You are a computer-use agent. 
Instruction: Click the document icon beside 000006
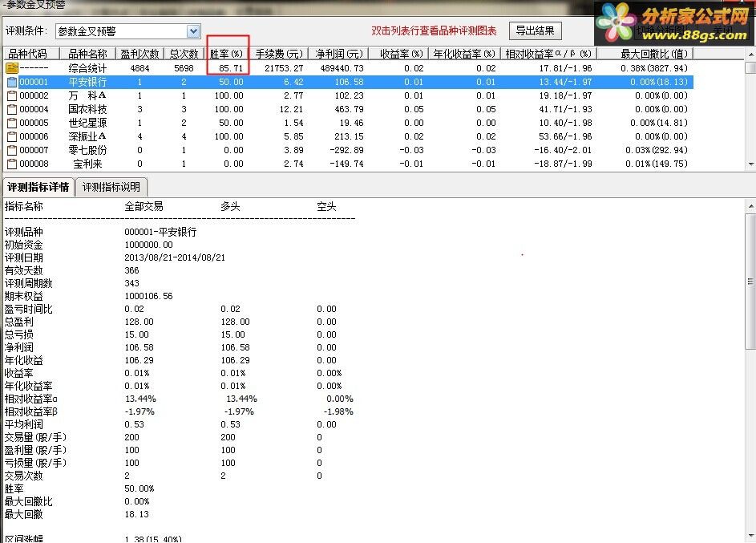pyautogui.click(x=12, y=136)
